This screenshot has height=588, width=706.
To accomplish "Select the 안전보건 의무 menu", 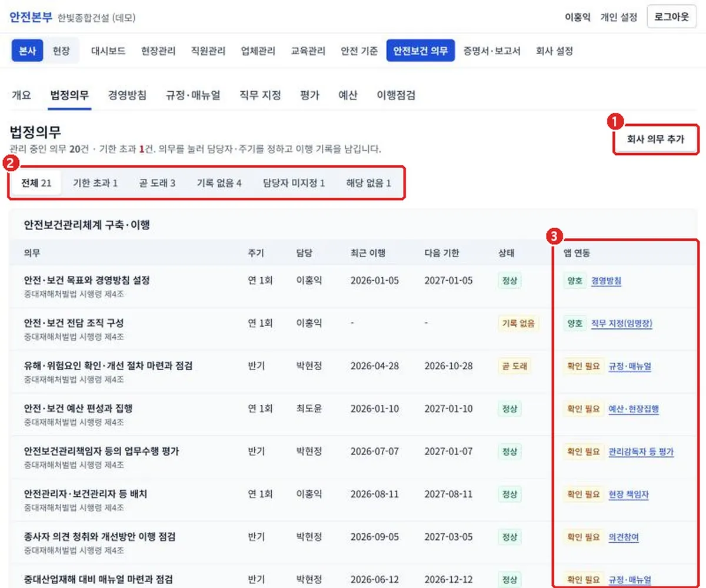I will point(421,51).
